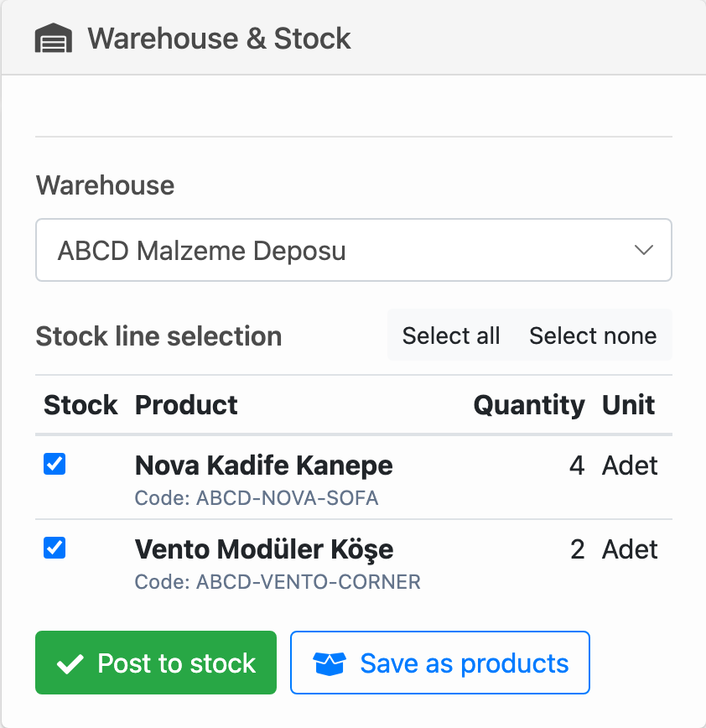This screenshot has height=728, width=706.
Task: Click the Stock column header
Action: (x=80, y=405)
